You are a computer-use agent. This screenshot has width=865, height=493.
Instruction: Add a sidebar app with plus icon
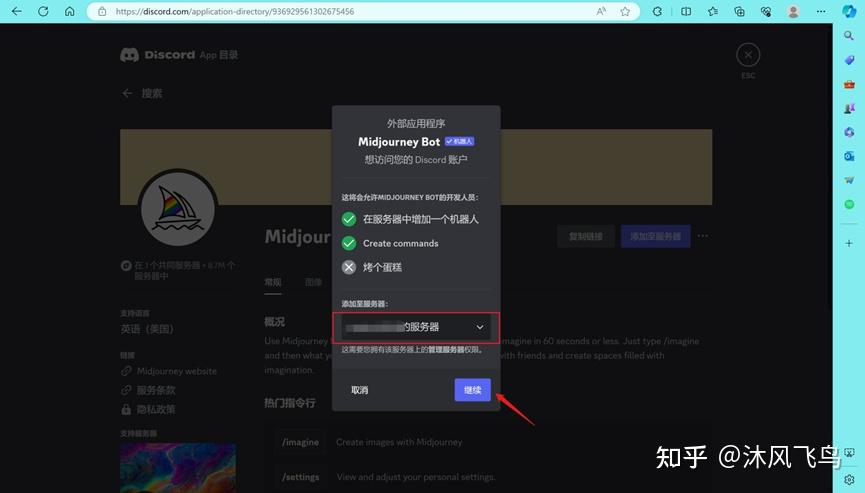click(x=849, y=243)
